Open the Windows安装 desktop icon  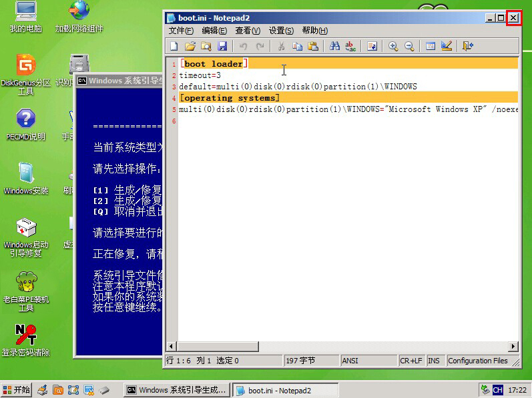pyautogui.click(x=26, y=179)
